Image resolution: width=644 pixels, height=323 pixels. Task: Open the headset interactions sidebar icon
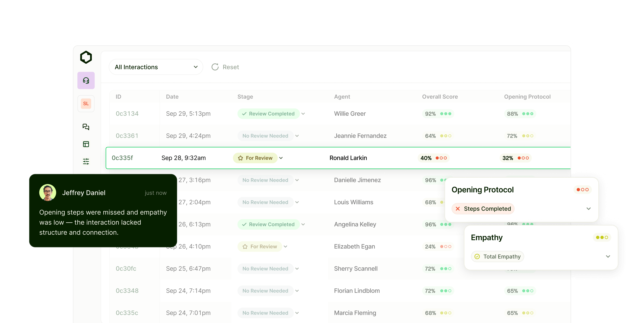[86, 80]
